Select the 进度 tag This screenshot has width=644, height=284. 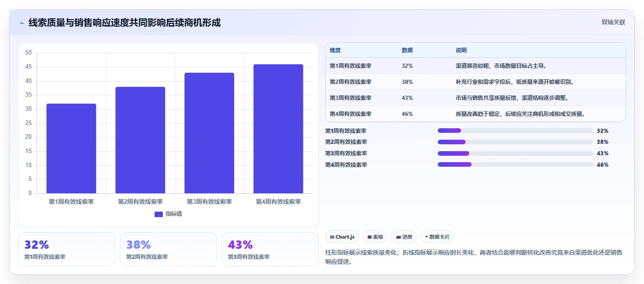[x=404, y=237]
